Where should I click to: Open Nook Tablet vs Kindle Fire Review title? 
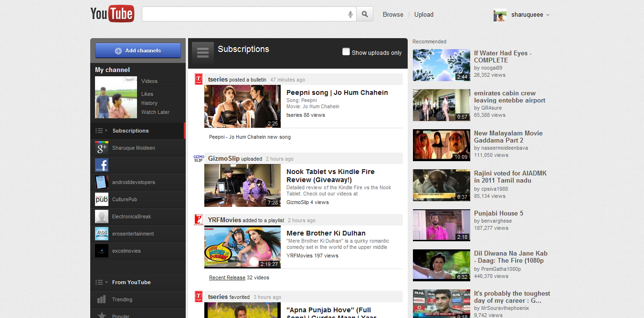330,175
